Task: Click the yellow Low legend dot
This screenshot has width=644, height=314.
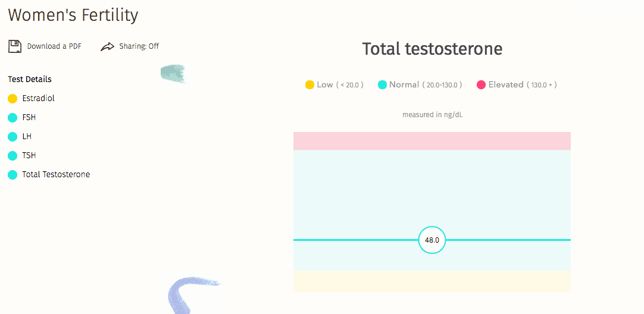Action: tap(310, 85)
